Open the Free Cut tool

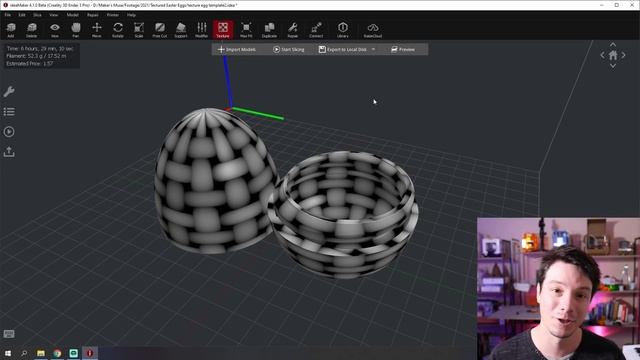160,30
